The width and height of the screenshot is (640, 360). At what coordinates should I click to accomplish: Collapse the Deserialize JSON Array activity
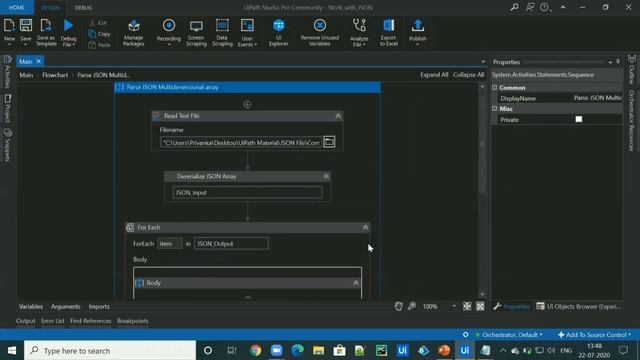tap(326, 176)
